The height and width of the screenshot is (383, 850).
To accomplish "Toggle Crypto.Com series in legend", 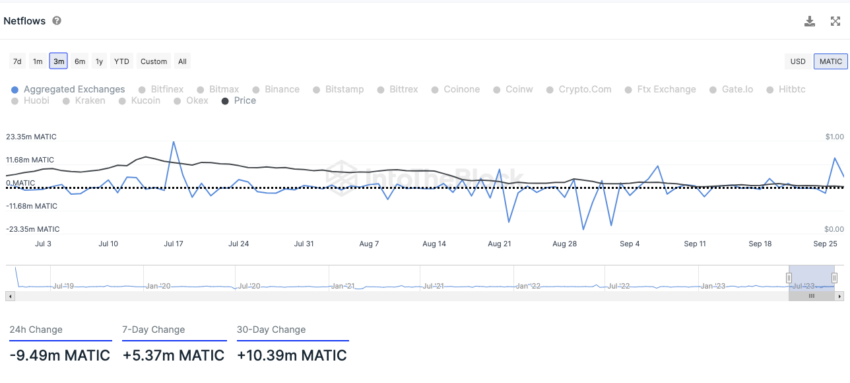I will click(579, 89).
